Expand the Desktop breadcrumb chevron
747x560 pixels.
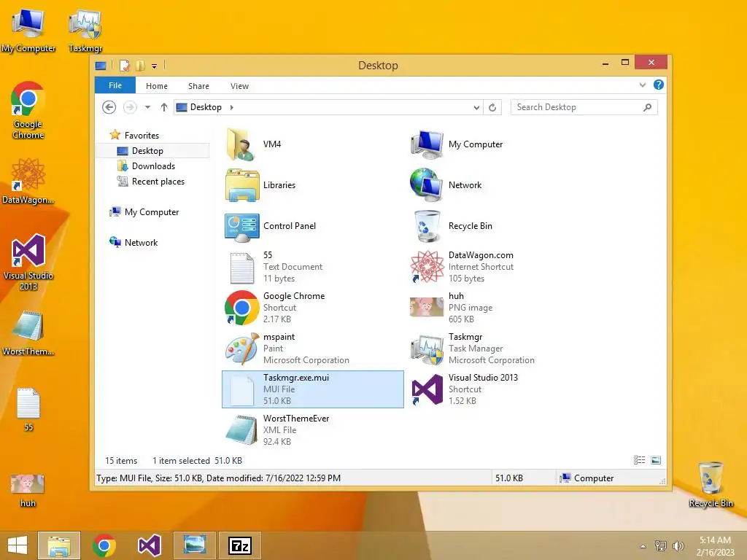pyautogui.click(x=232, y=107)
